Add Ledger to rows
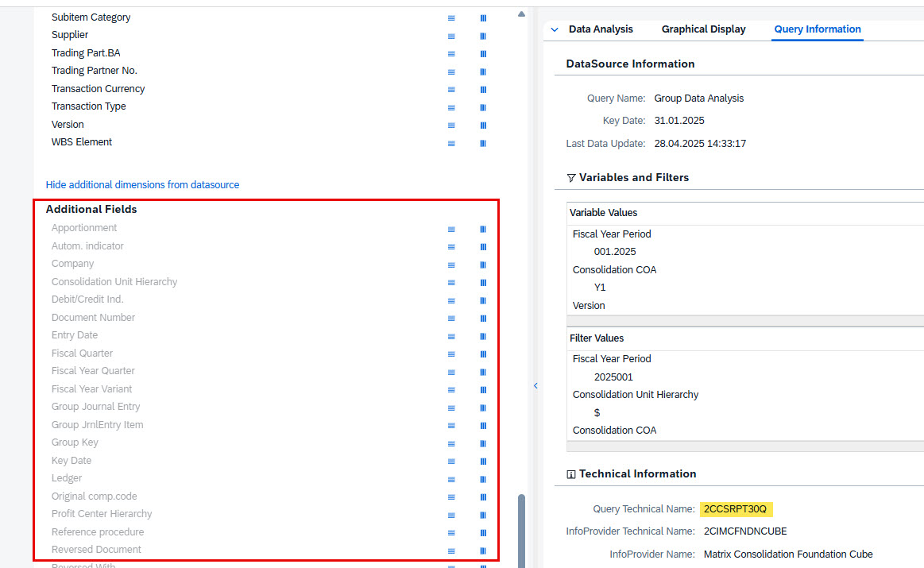924x568 pixels. pos(451,479)
